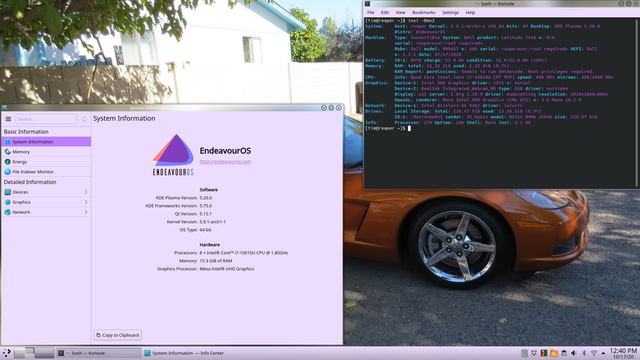640x360 pixels.
Task: Open the Bookmarks menu in Konsole
Action: click(424, 13)
